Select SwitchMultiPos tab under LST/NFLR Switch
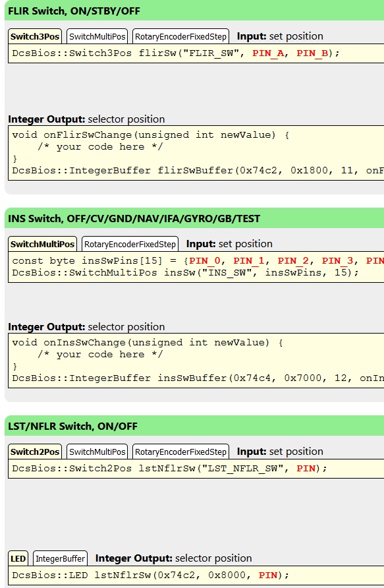384x588 pixels. (97, 452)
